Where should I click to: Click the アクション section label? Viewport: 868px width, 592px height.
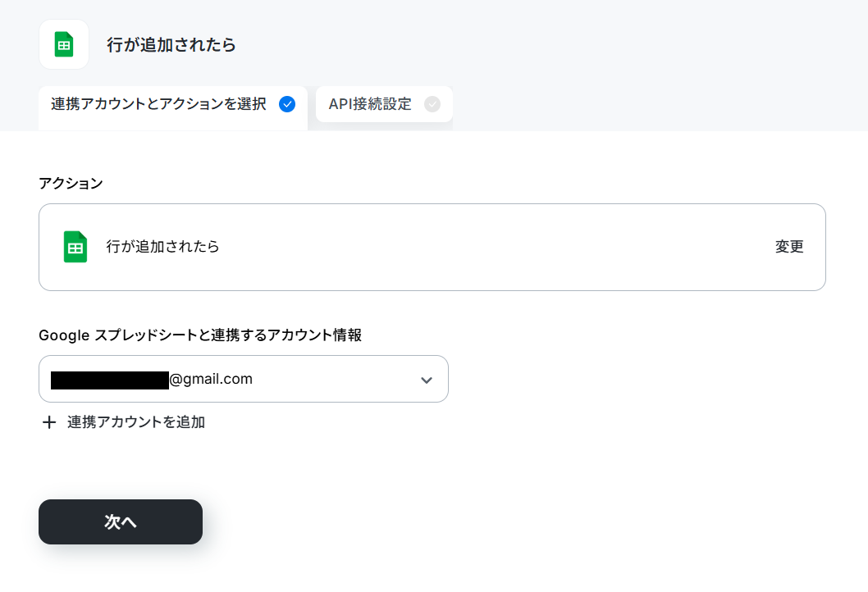(x=71, y=183)
